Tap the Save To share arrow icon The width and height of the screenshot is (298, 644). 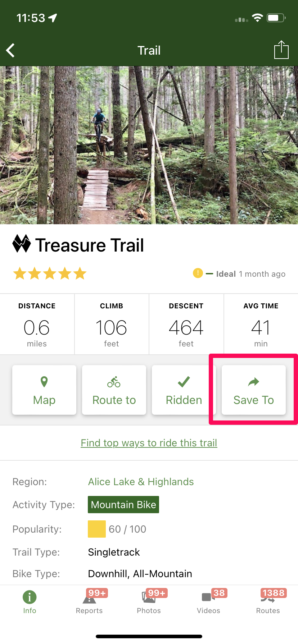click(x=253, y=382)
